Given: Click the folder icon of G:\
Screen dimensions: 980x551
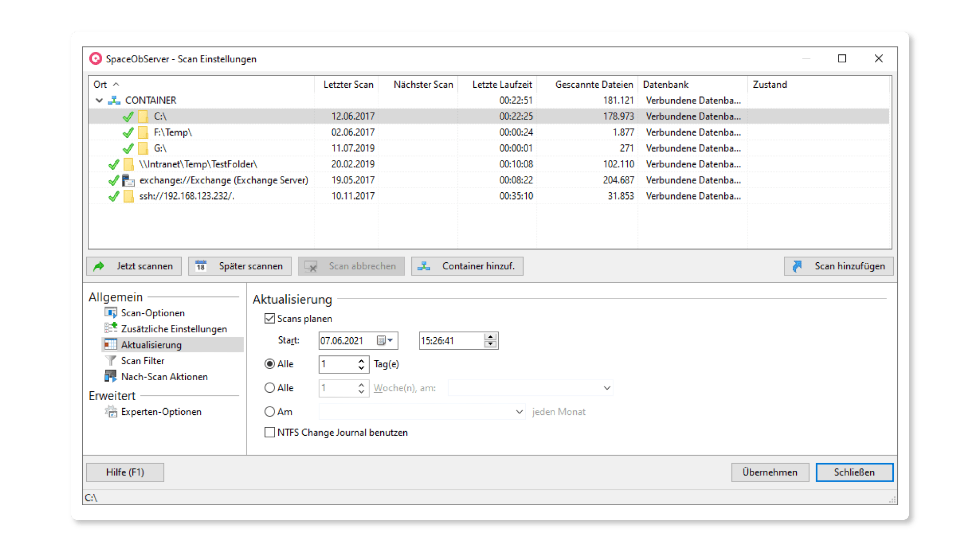Looking at the screenshot, I should click(x=143, y=148).
